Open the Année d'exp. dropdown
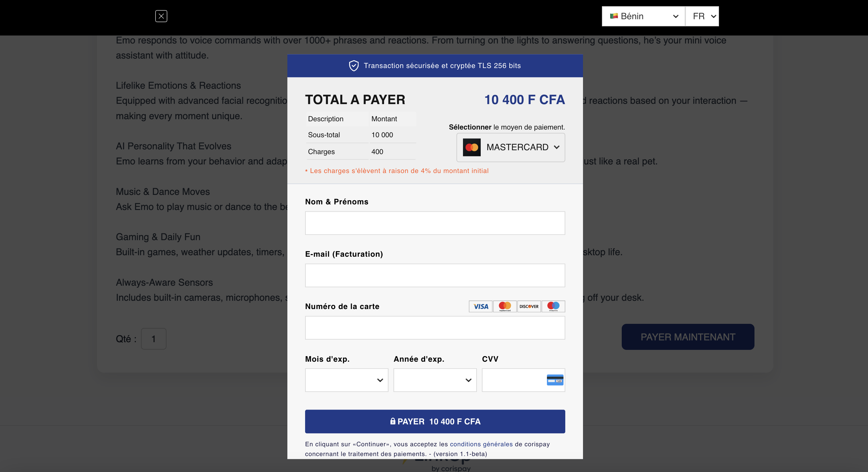Viewport: 868px width, 472px height. pos(435,380)
